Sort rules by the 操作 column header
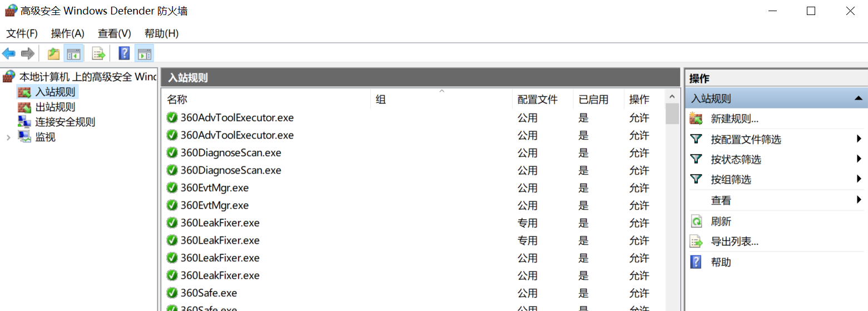The image size is (868, 311). pyautogui.click(x=644, y=100)
